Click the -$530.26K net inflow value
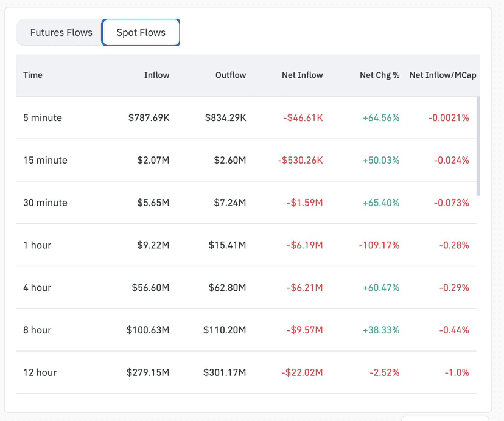Viewport: 504px width, 421px height. click(300, 161)
